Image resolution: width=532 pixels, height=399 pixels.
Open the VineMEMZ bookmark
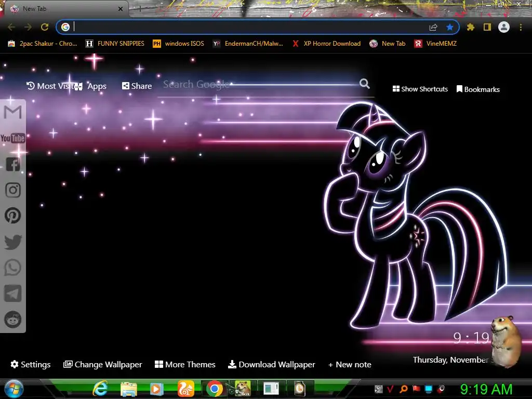point(435,44)
